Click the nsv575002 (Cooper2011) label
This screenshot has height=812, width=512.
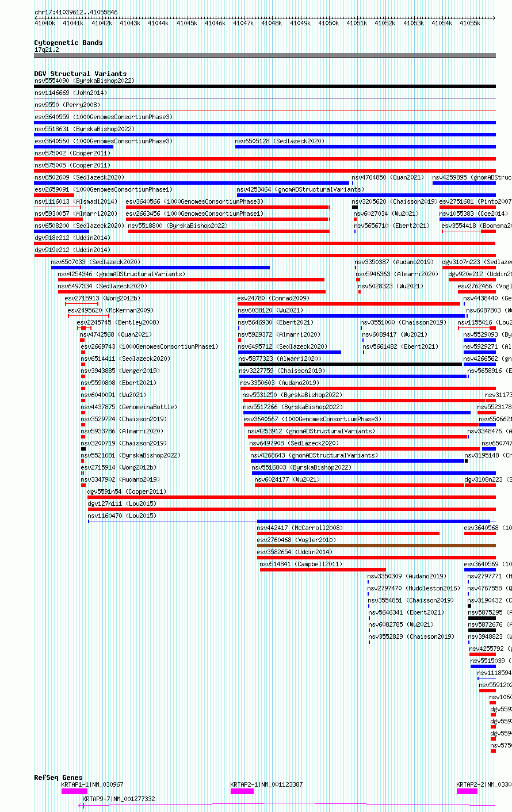click(x=72, y=153)
